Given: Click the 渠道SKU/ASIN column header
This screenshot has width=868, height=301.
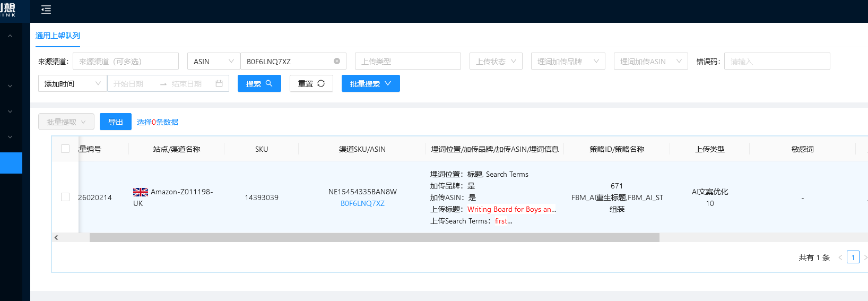Looking at the screenshot, I should point(362,149).
